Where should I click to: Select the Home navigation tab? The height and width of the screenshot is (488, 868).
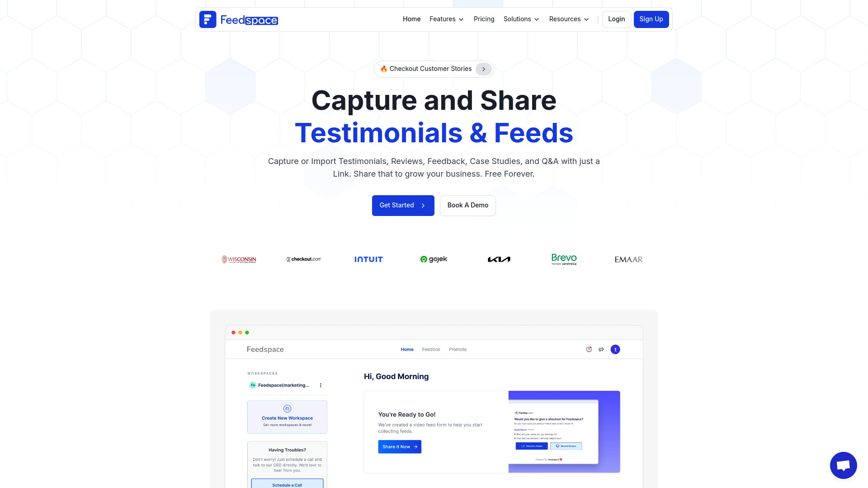(x=411, y=19)
